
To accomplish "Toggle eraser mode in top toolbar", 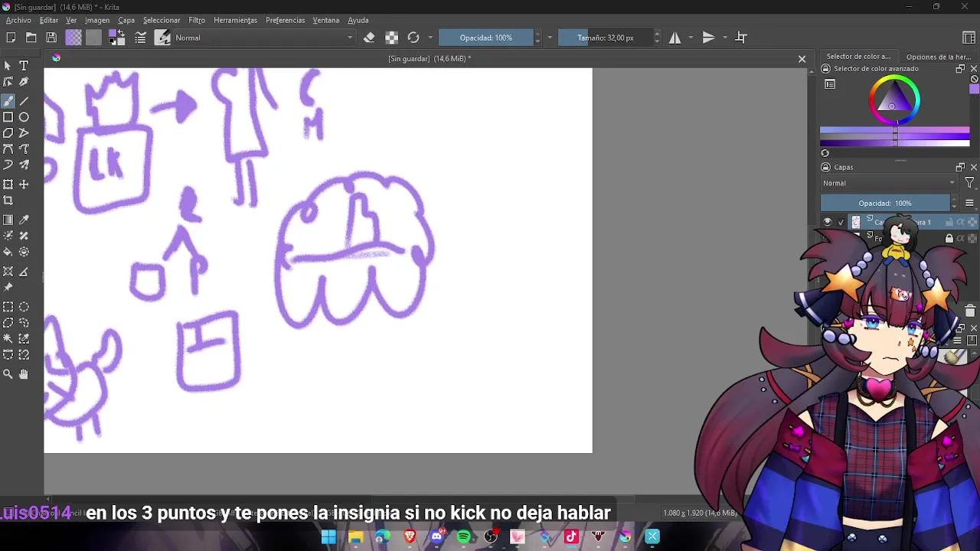I will click(x=369, y=37).
